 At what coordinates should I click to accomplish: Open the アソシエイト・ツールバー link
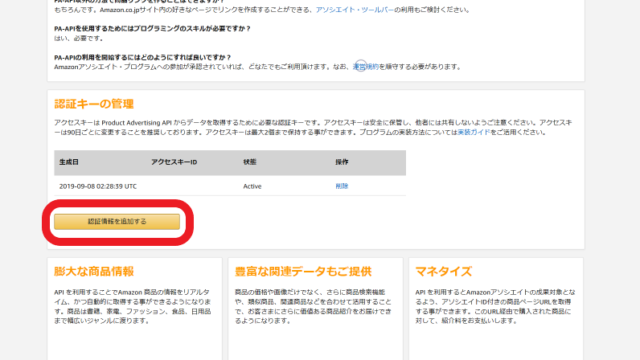click(x=355, y=10)
